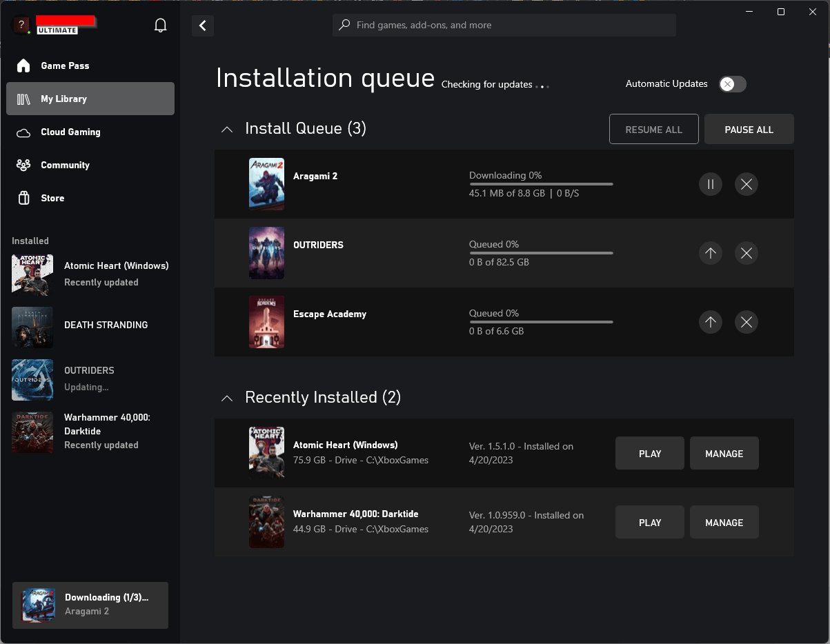This screenshot has height=644, width=830.
Task: Click the 0 B of 82.5 GB text
Action: [499, 262]
